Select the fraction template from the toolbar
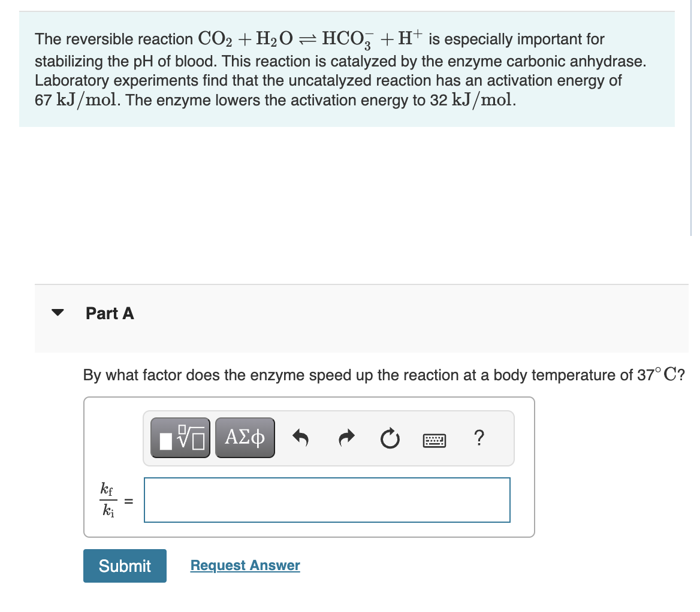Screen dimensions: 700x612 (180, 437)
